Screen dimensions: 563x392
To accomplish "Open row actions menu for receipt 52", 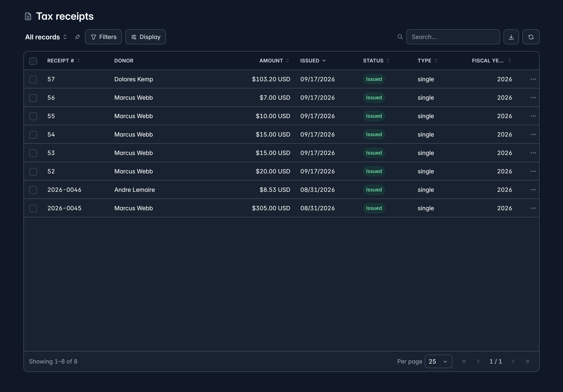I will tap(533, 171).
